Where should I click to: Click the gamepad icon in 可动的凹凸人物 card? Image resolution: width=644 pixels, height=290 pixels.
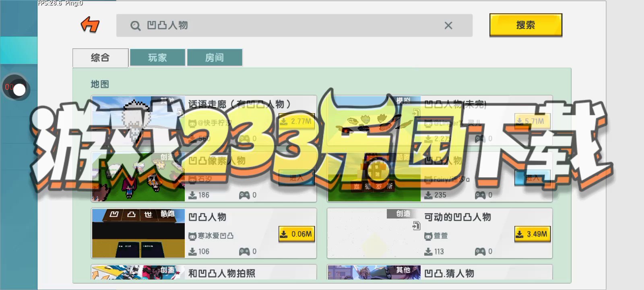(x=480, y=252)
